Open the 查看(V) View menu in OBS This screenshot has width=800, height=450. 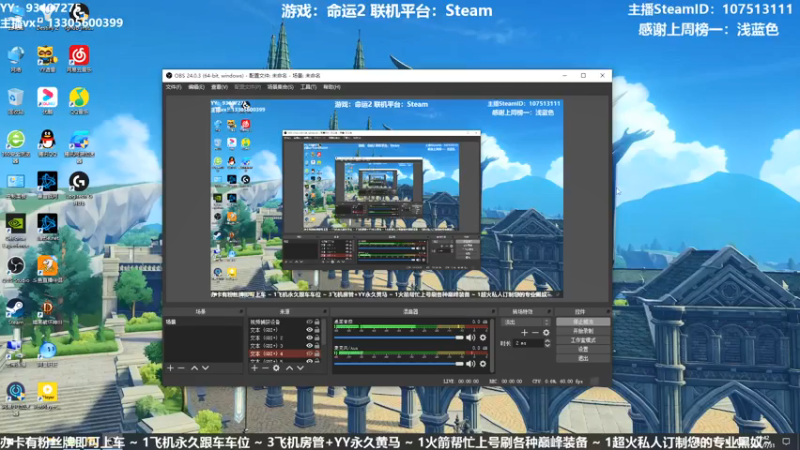[219, 87]
